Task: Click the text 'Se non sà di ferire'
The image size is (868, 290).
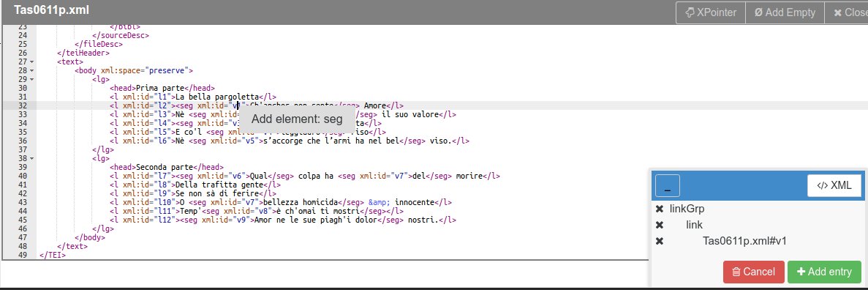Action: pos(218,193)
